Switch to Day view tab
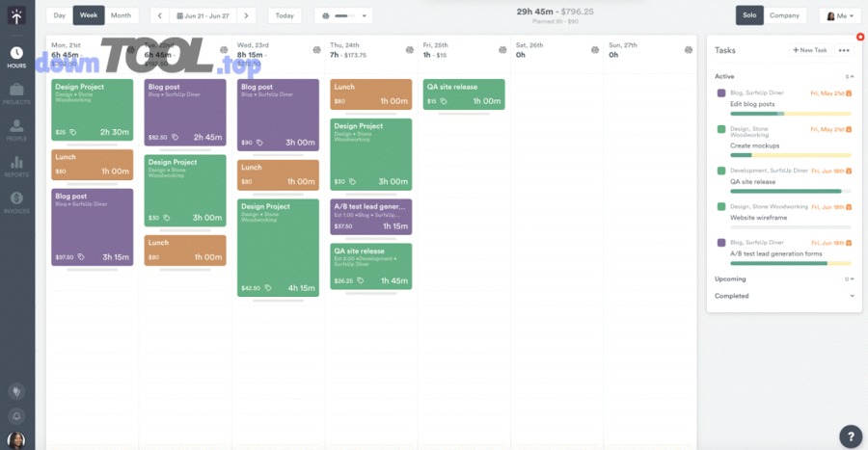The image size is (868, 450). click(60, 15)
